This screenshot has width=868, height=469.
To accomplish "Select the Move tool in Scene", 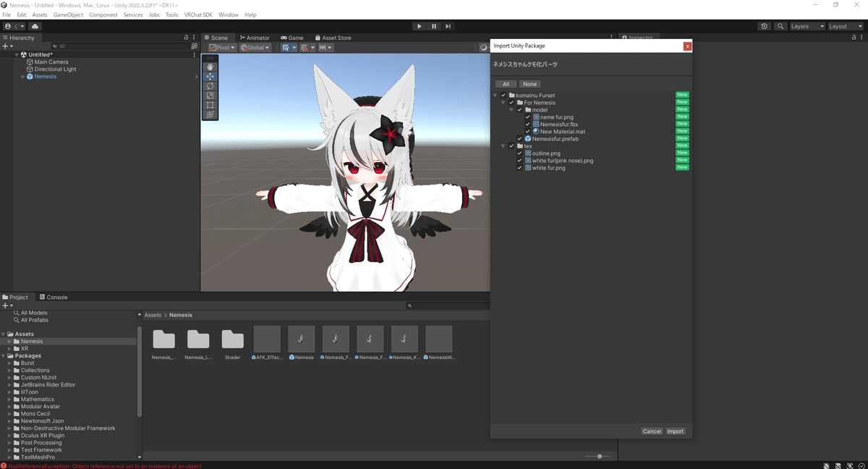I will tap(210, 76).
